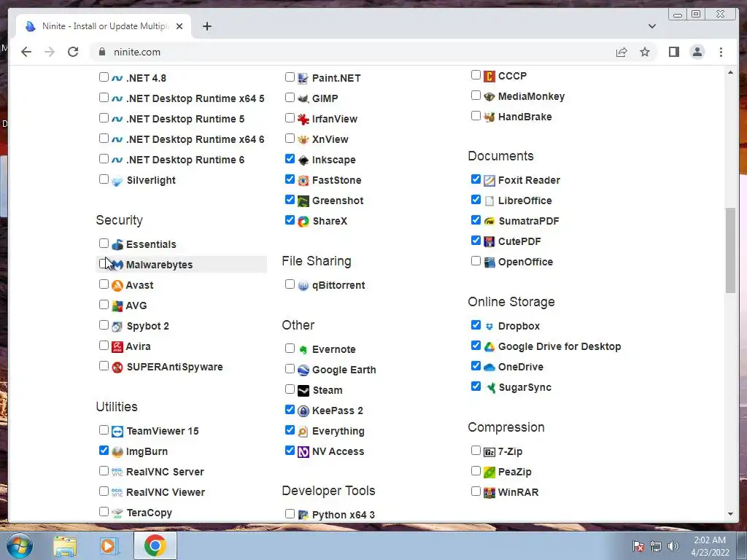Open the Chrome tab search dropdown
Screen dimensions: 747x560
(x=651, y=26)
